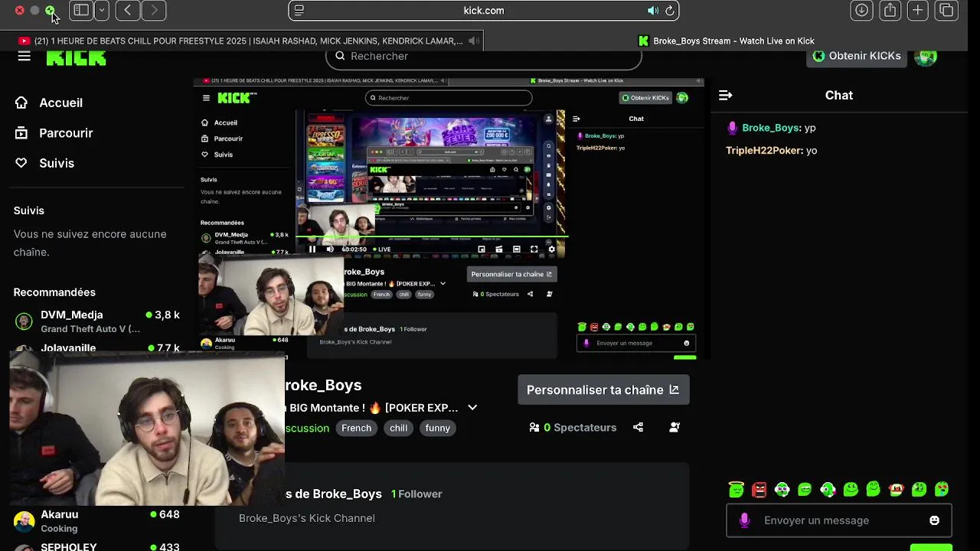Click the kick.com address bar

click(484, 11)
